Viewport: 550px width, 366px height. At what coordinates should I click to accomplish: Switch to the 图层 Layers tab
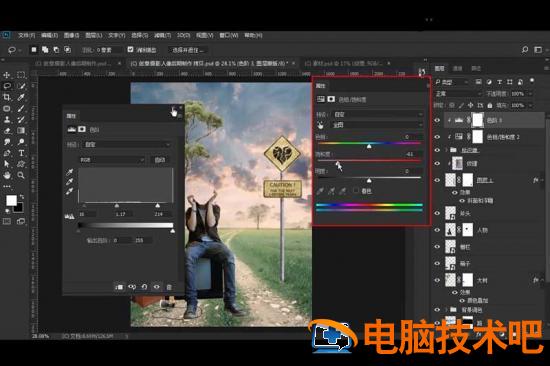point(440,68)
